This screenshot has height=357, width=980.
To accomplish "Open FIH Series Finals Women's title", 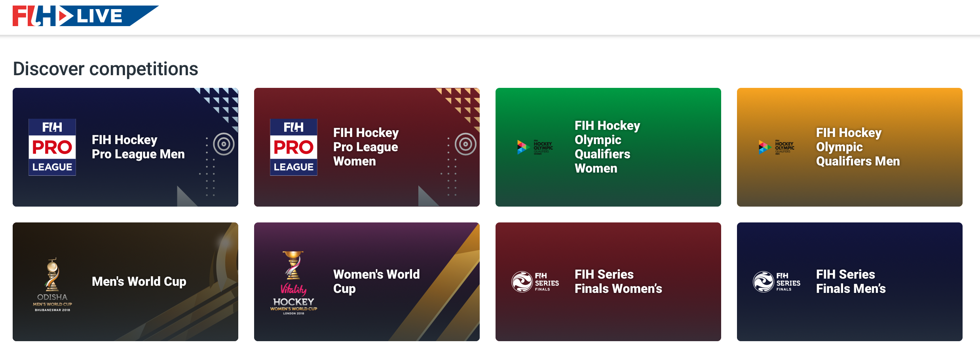I will (x=618, y=281).
